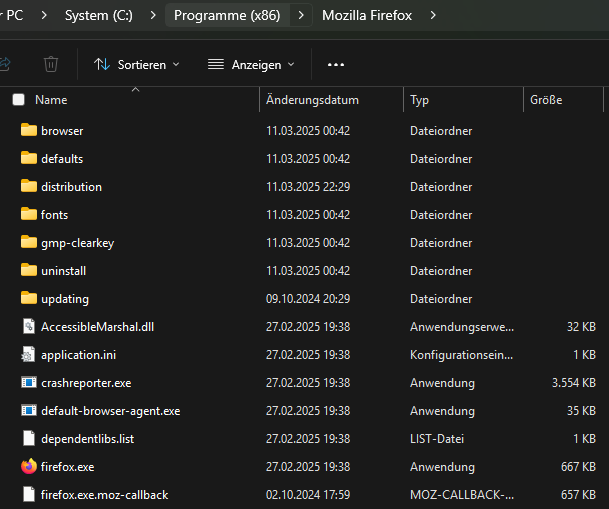This screenshot has height=509, width=609.
Task: Click the trash delete icon in toolbar
Action: 51,64
